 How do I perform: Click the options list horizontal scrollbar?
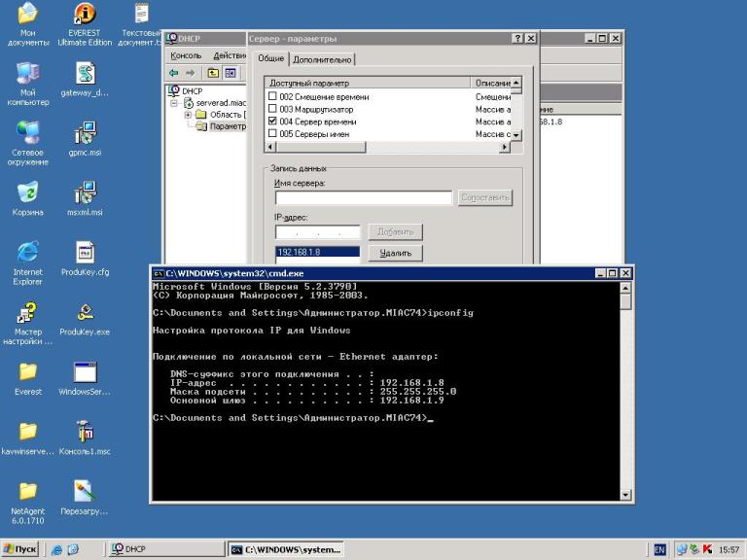coord(388,147)
